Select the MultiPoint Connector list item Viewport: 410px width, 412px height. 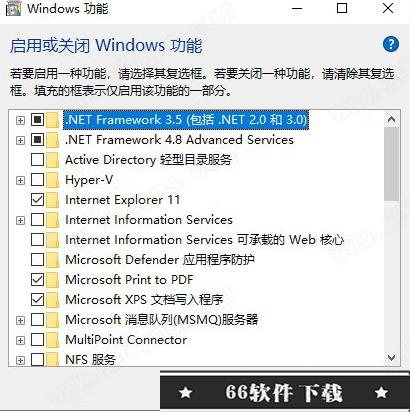pos(126,340)
